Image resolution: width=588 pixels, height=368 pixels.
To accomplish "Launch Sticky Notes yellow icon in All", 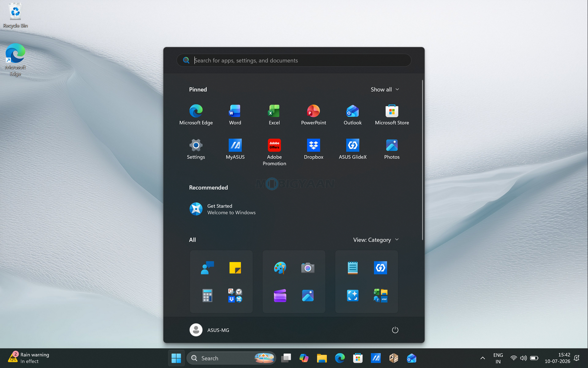I will click(235, 268).
